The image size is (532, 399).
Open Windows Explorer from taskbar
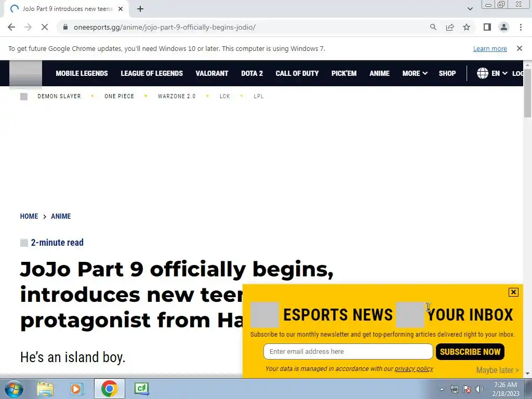[45, 389]
